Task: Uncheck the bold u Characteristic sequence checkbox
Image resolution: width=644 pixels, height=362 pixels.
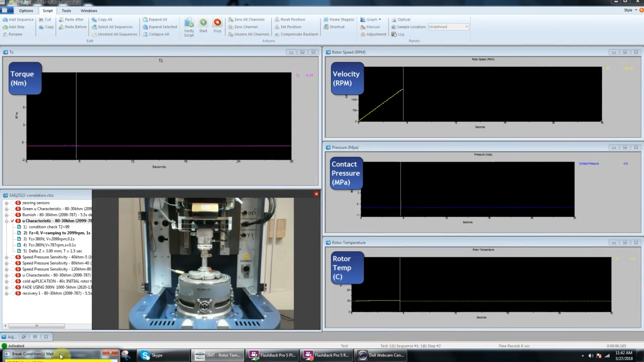Action: coord(12,221)
